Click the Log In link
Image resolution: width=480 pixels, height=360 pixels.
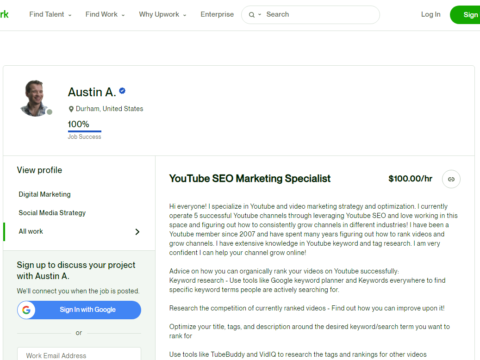(x=431, y=14)
